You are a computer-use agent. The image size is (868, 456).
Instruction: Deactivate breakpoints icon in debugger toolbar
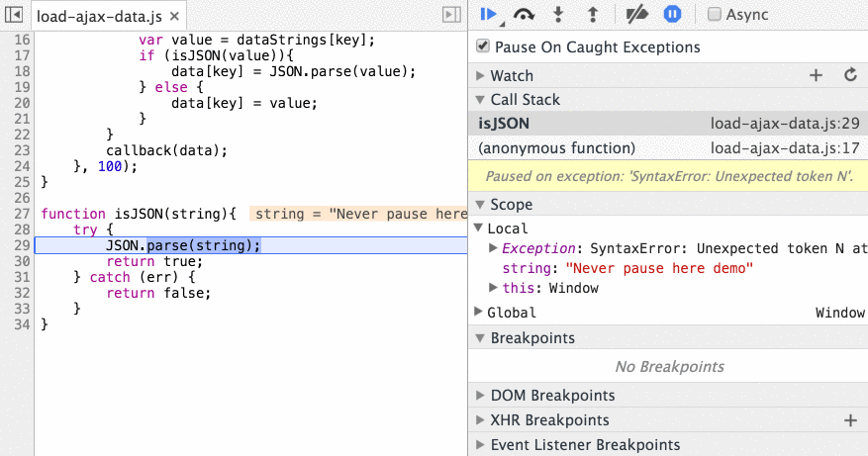pyautogui.click(x=637, y=15)
